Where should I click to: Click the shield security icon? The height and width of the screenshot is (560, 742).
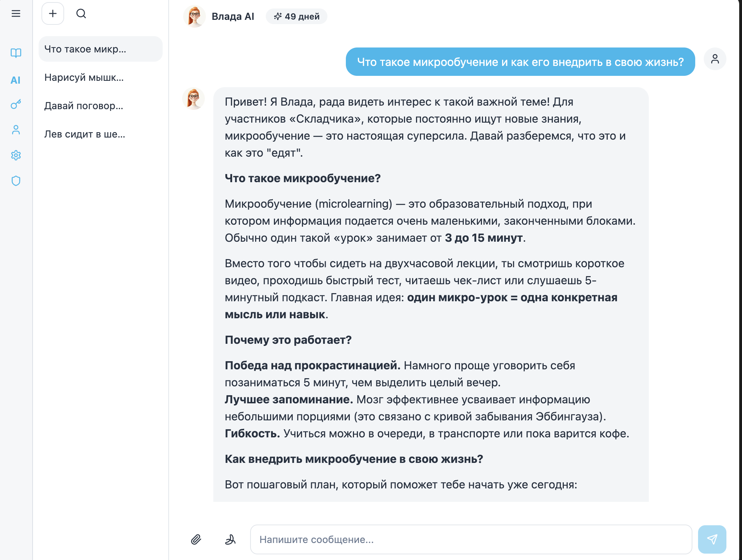point(16,181)
